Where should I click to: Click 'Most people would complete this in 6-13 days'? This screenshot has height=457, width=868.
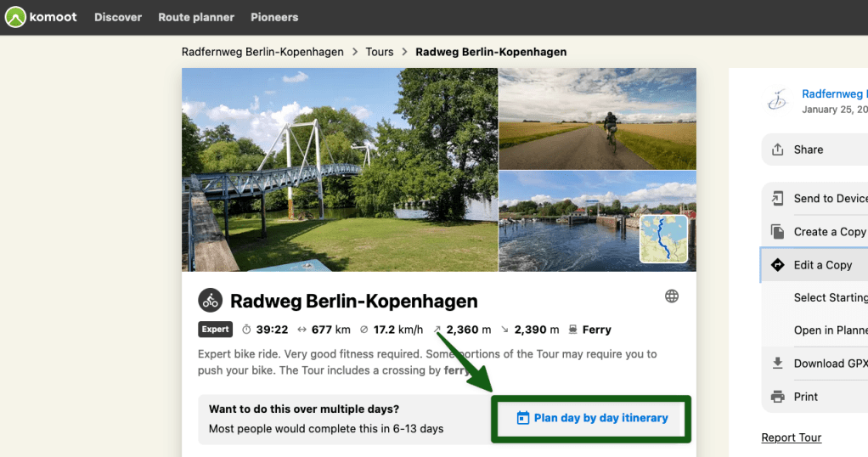[x=326, y=429]
